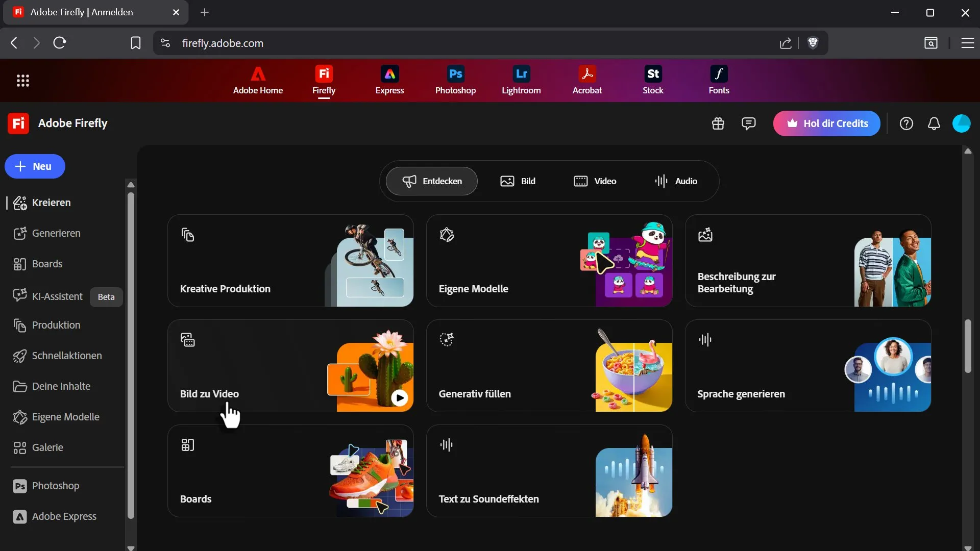Open Lightroom from the app bar
980x551 pixels.
[521, 81]
